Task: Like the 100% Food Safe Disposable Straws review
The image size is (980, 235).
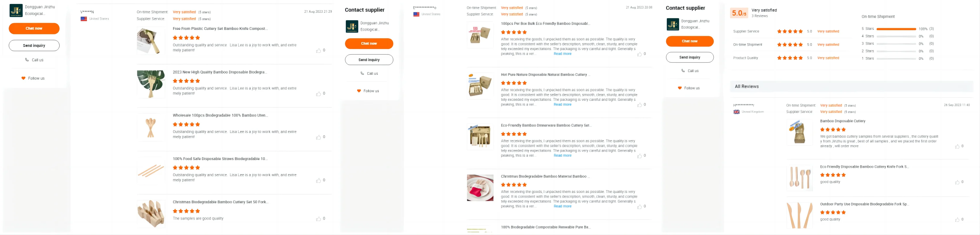Action: (318, 181)
